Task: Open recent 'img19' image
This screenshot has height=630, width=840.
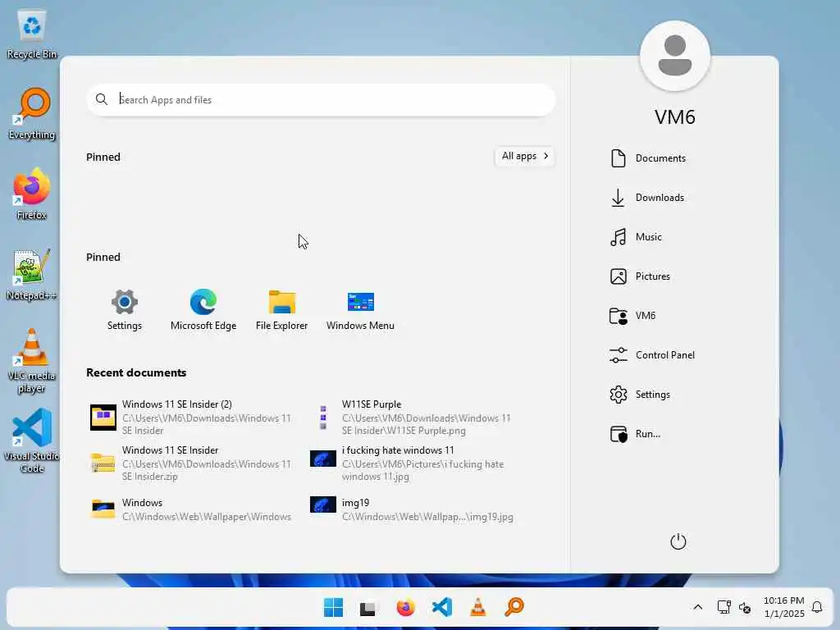Action: (412, 509)
